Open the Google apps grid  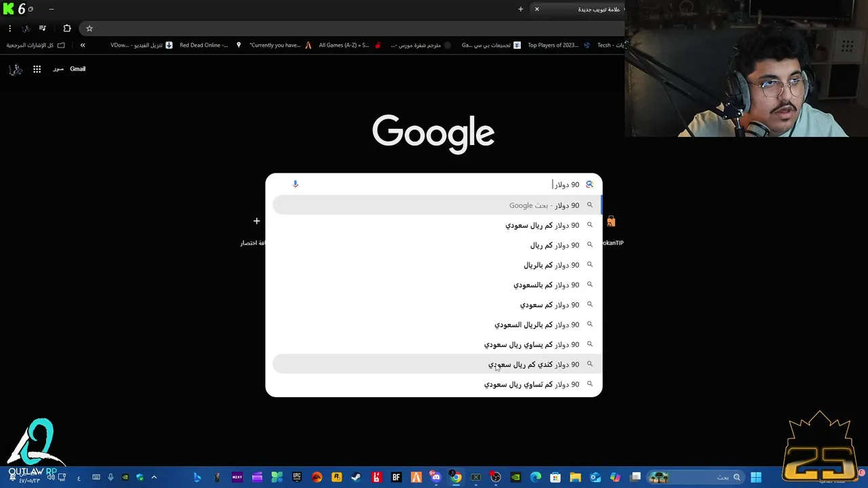(37, 69)
